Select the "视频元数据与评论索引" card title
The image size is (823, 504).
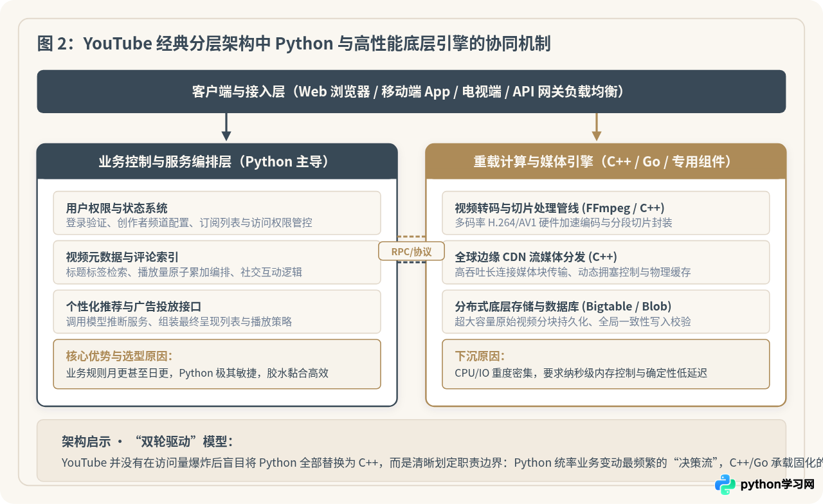(x=122, y=257)
